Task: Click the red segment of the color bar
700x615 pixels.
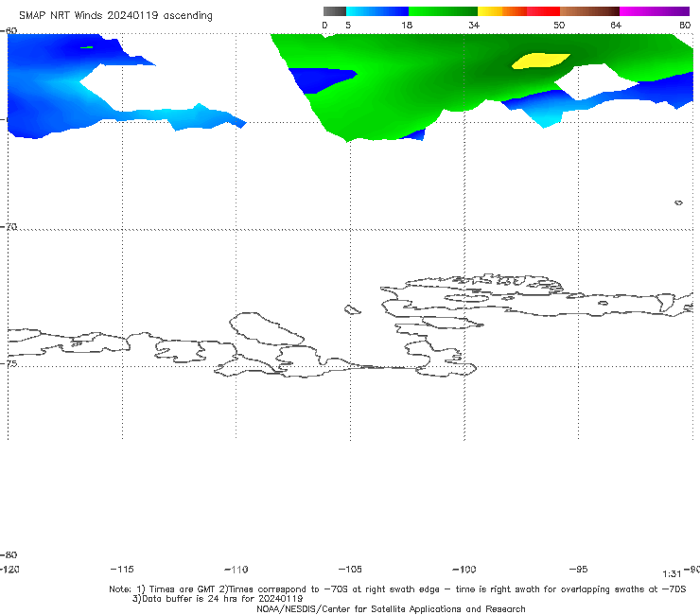Action: (x=543, y=11)
